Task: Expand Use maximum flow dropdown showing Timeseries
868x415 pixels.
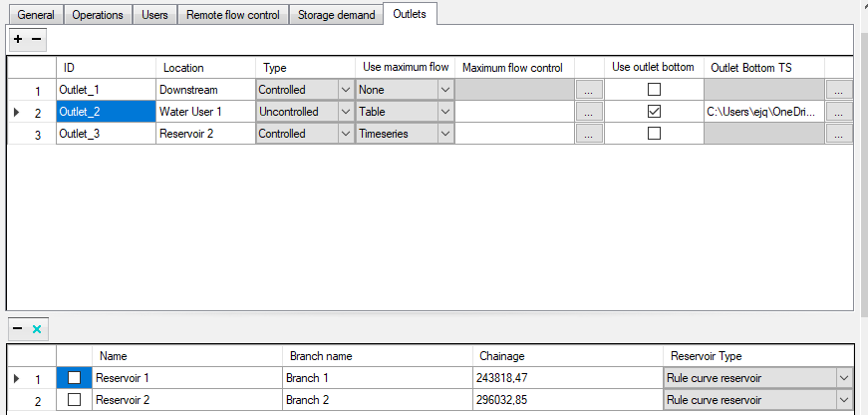Action: (445, 134)
